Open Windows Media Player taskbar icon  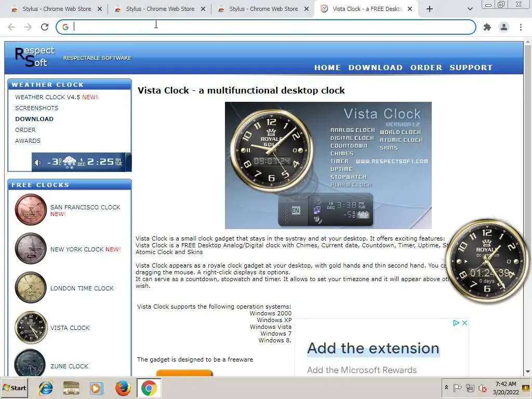pyautogui.click(x=96, y=388)
